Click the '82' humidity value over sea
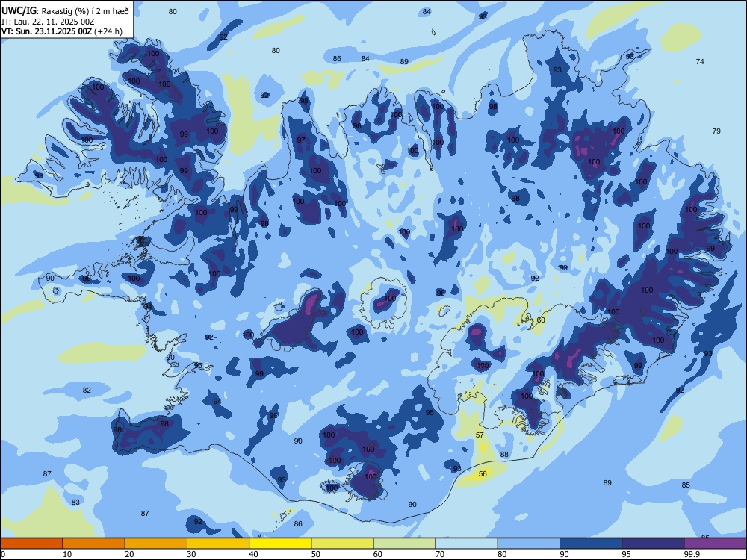Screen dimensions: 747x560 [x=87, y=390]
